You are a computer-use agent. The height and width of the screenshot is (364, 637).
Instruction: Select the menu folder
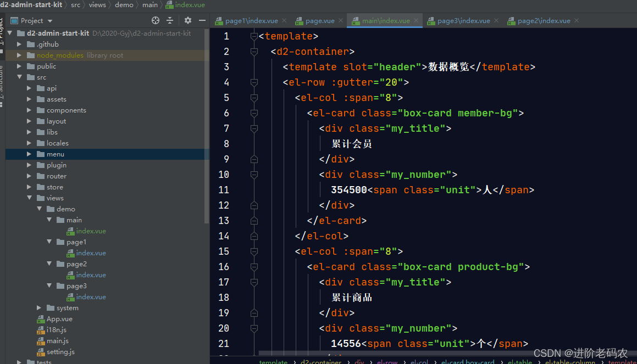56,154
